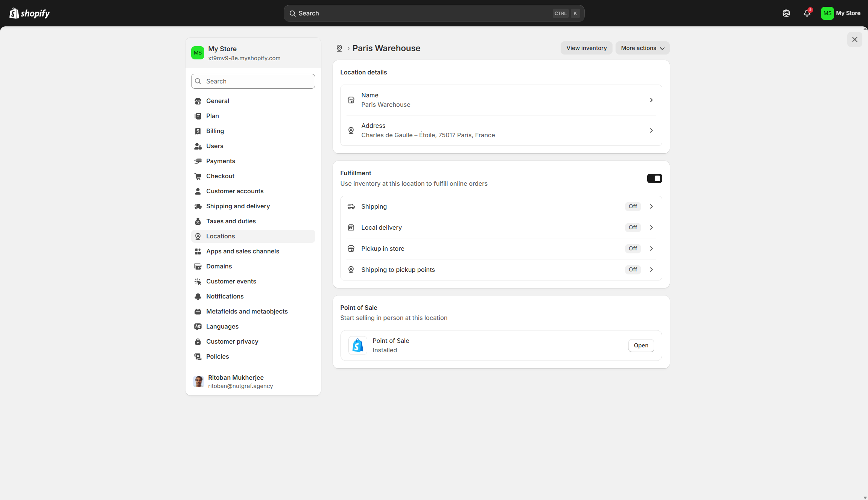Click the settings search field
Screen dimensions: 868x500
tap(253, 81)
